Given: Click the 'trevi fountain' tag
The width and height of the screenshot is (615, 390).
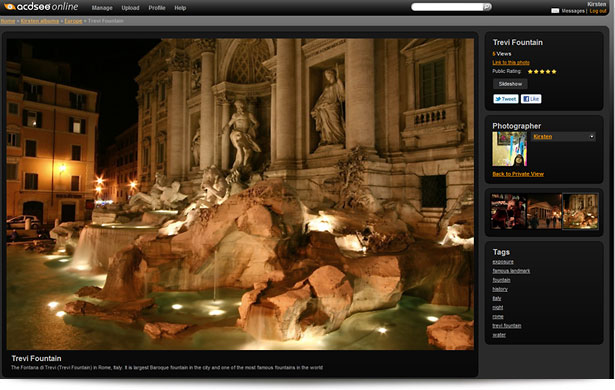Looking at the screenshot, I should [x=507, y=326].
